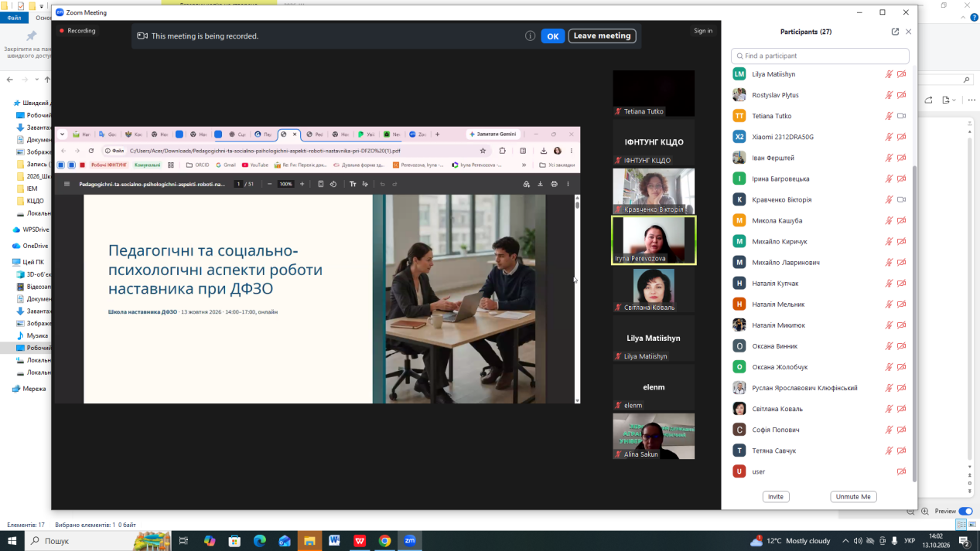Open the Файл tab in File Explorer
Screen dimensions: 980x551
15,18
